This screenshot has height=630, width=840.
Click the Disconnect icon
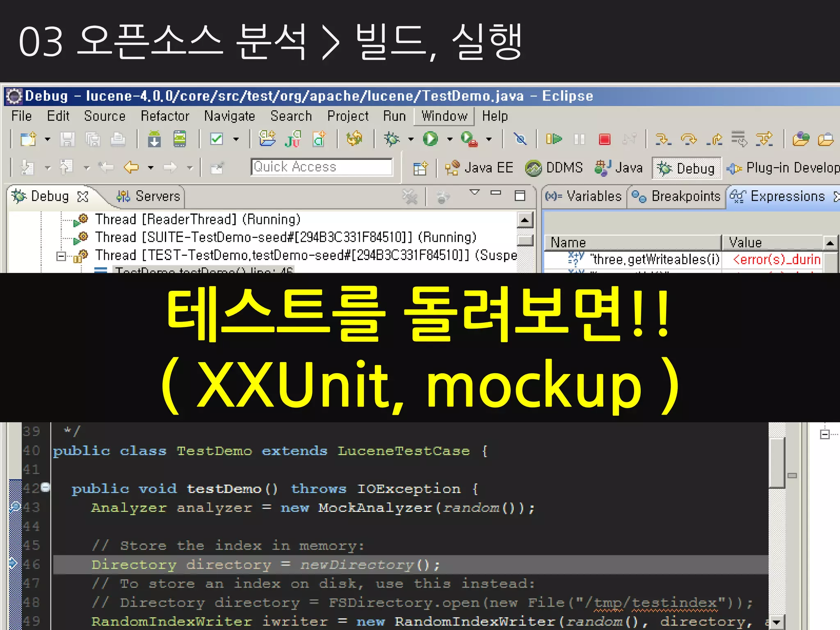(629, 139)
